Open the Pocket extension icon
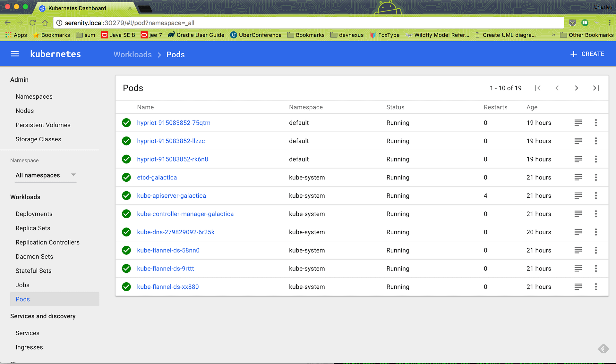The width and height of the screenshot is (616, 364). [572, 23]
